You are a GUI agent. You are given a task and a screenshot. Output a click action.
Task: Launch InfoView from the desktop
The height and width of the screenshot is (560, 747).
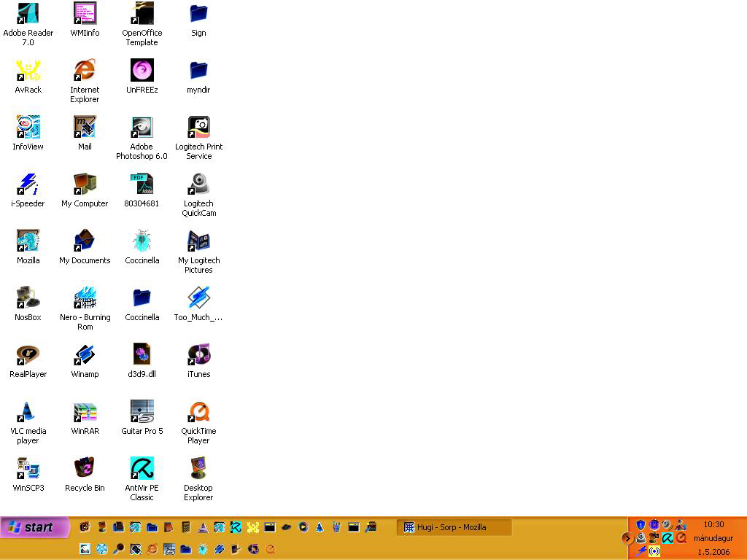pos(28,133)
